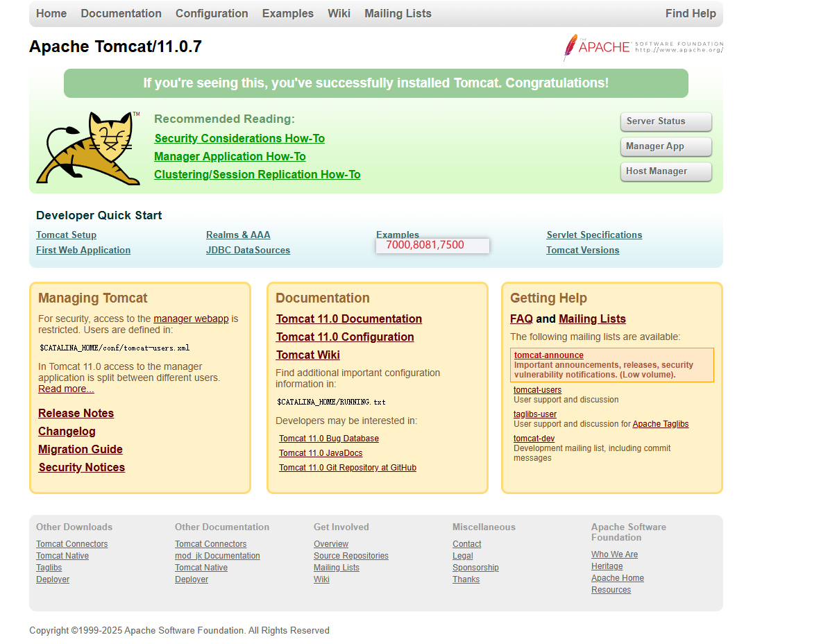Open Thanks link in footer
Screen dimensions: 837x644
point(466,579)
